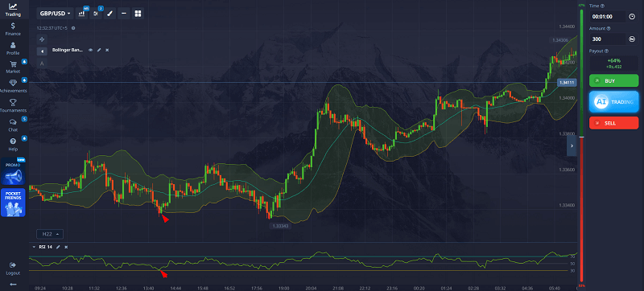Remove the Bollinger Bands indicator
Screen dimensions: 644x291
107,50
